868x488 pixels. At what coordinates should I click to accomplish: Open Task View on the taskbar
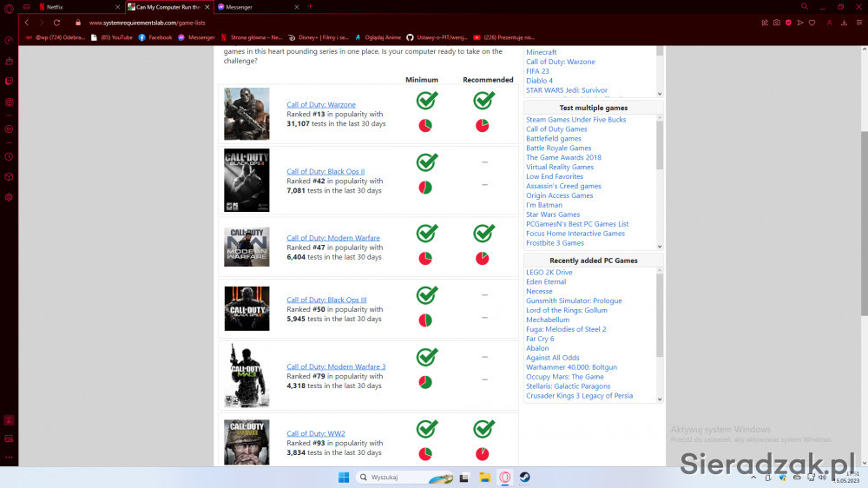coord(464,477)
